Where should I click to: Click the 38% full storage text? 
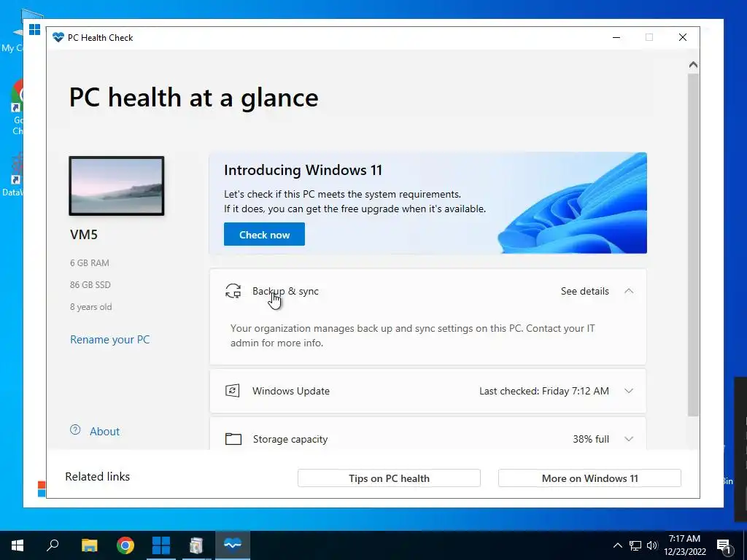coord(591,439)
